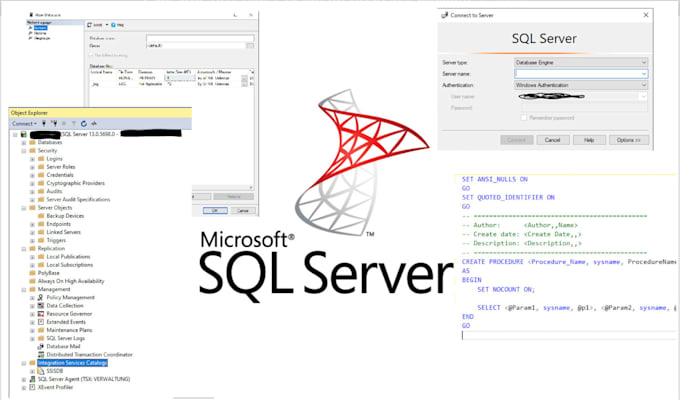Image resolution: width=680 pixels, height=400 pixels.
Task: Click the server node database icon
Action: coord(24,134)
